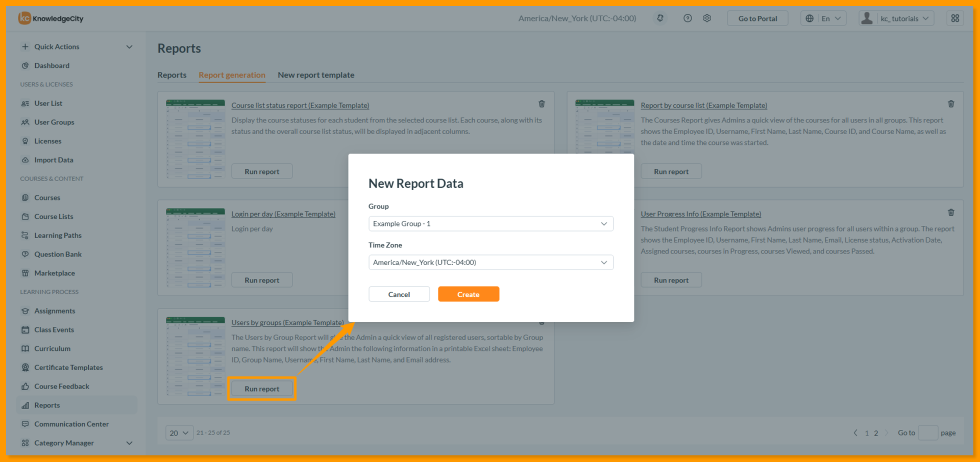Open the notifications bell icon
The height and width of the screenshot is (462, 980).
[x=660, y=18]
